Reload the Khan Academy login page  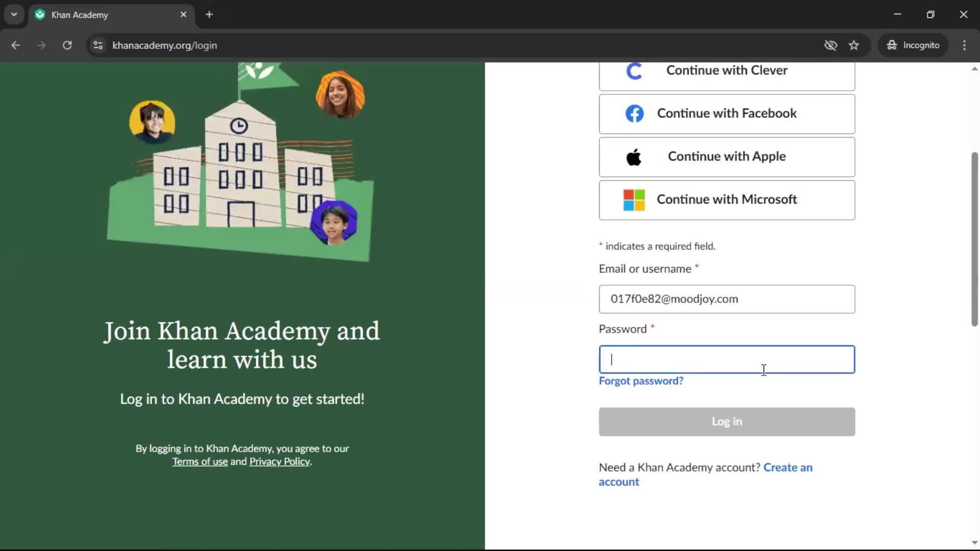click(x=67, y=45)
